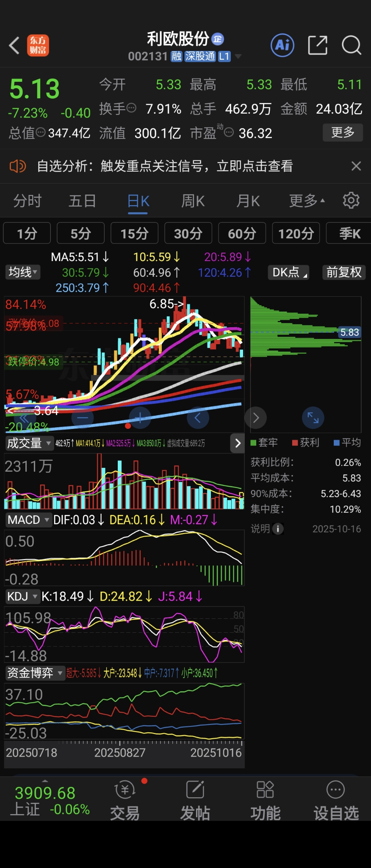This screenshot has height=868, width=371.
Task: Tap the 企 company badge icon
Action: point(218,39)
